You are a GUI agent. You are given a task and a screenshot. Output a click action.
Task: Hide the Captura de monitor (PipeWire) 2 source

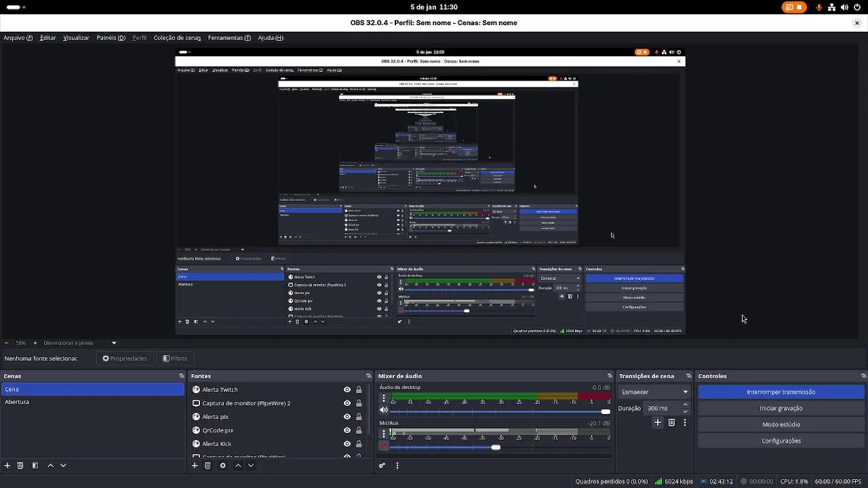click(347, 403)
